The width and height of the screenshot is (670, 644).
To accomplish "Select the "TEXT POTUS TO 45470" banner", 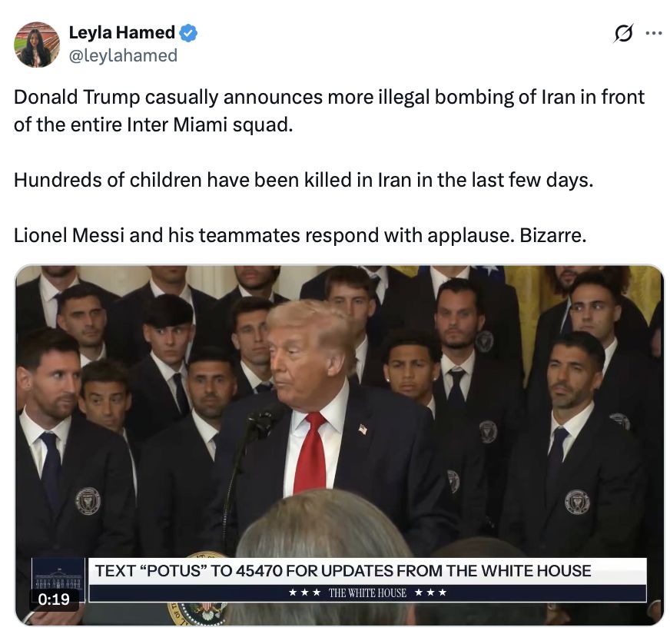I will pyautogui.click(x=367, y=571).
